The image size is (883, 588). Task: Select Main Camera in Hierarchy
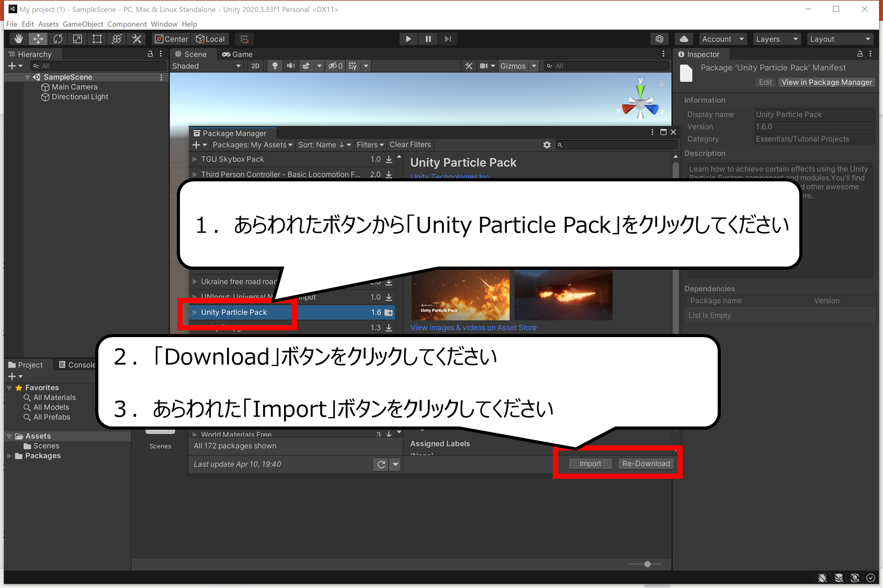point(74,87)
